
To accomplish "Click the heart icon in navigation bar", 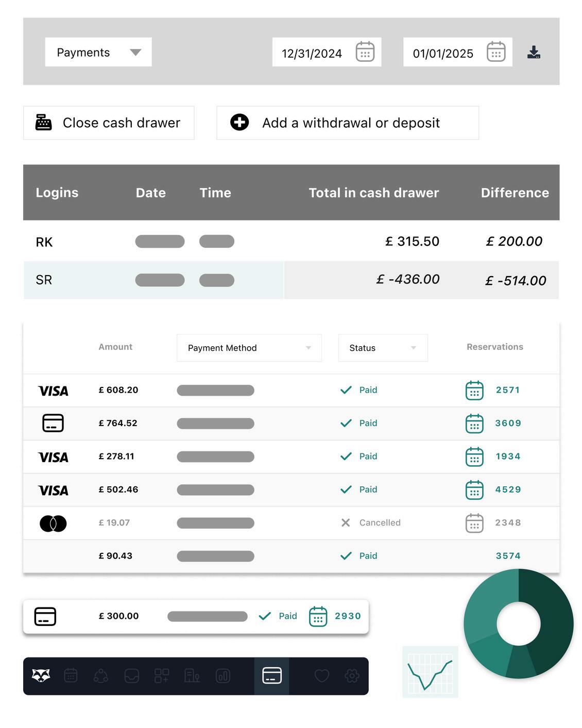I will [x=322, y=675].
